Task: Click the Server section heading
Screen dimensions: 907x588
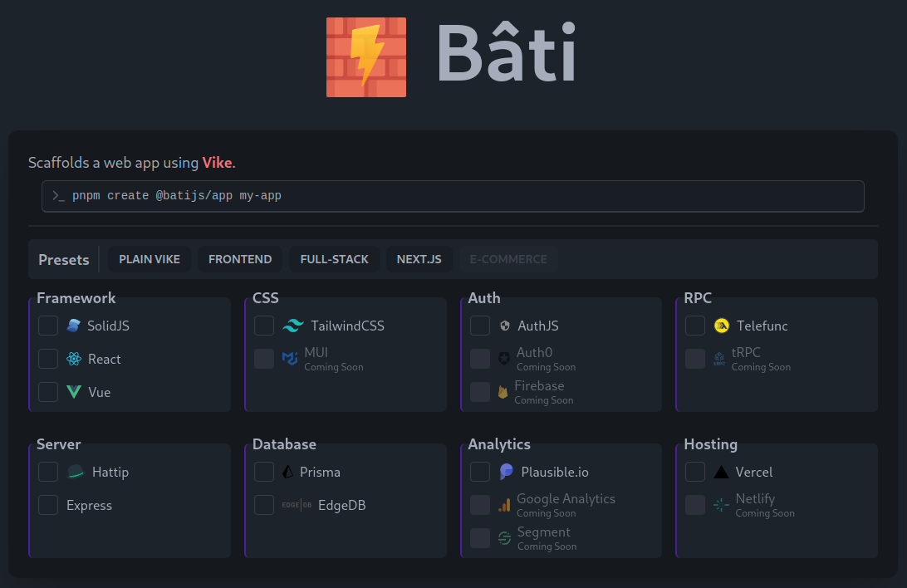Action: click(x=58, y=444)
